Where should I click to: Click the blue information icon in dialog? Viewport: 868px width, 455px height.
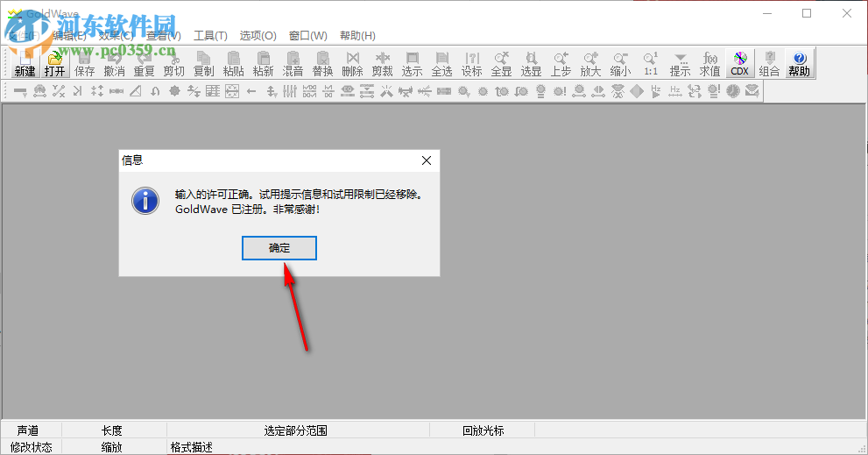pos(145,201)
